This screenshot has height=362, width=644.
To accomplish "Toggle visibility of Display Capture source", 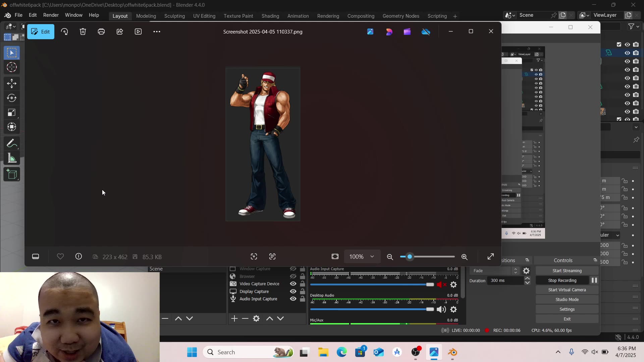I will [293, 291].
